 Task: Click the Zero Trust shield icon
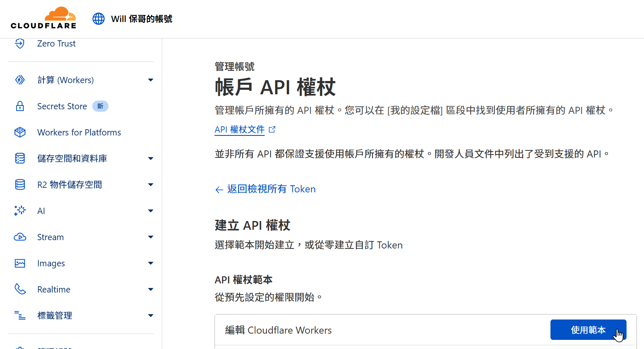click(x=20, y=43)
